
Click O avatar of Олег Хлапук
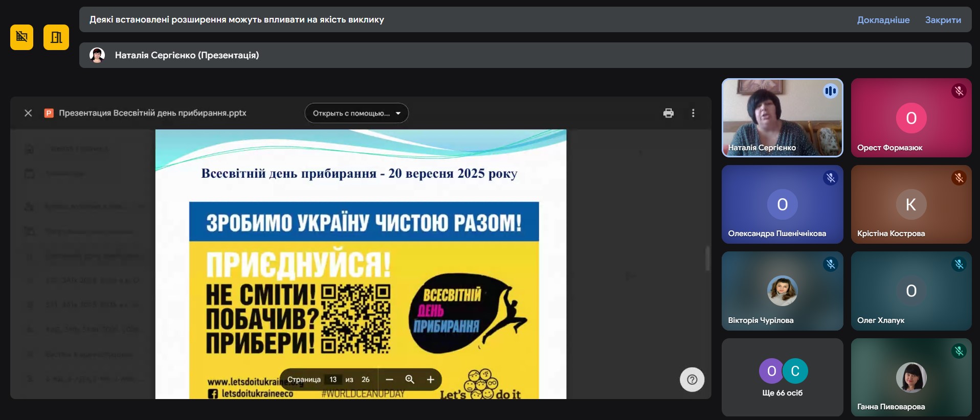click(911, 291)
